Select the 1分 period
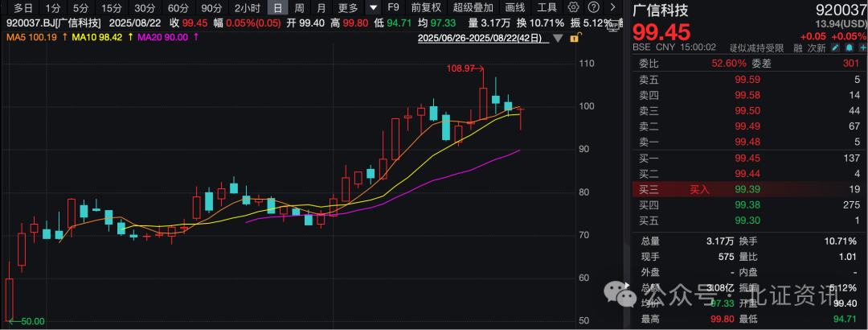This screenshot has height=330, width=868. pyautogui.click(x=53, y=8)
